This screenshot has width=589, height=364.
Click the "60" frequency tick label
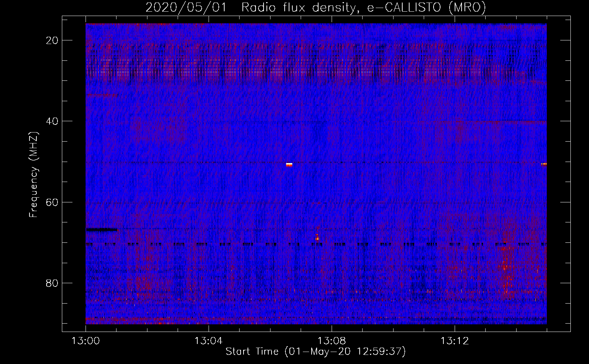(52, 202)
